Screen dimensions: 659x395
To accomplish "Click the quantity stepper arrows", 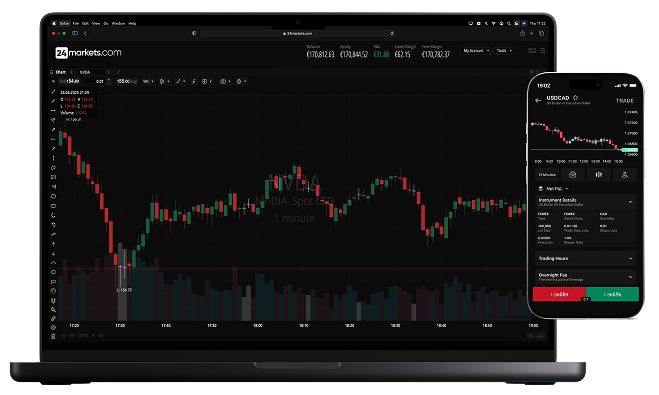I will coord(109,81).
